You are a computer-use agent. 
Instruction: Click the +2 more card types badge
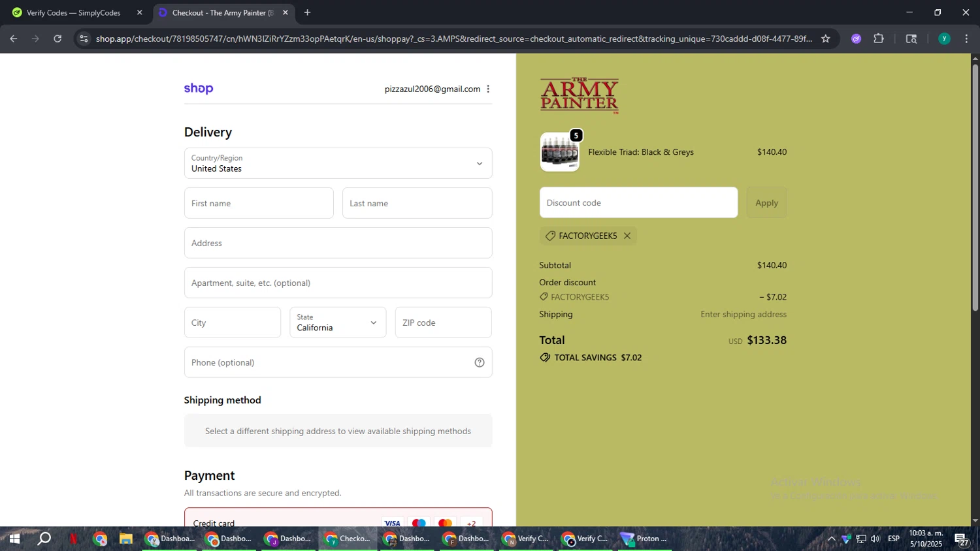[x=471, y=523]
